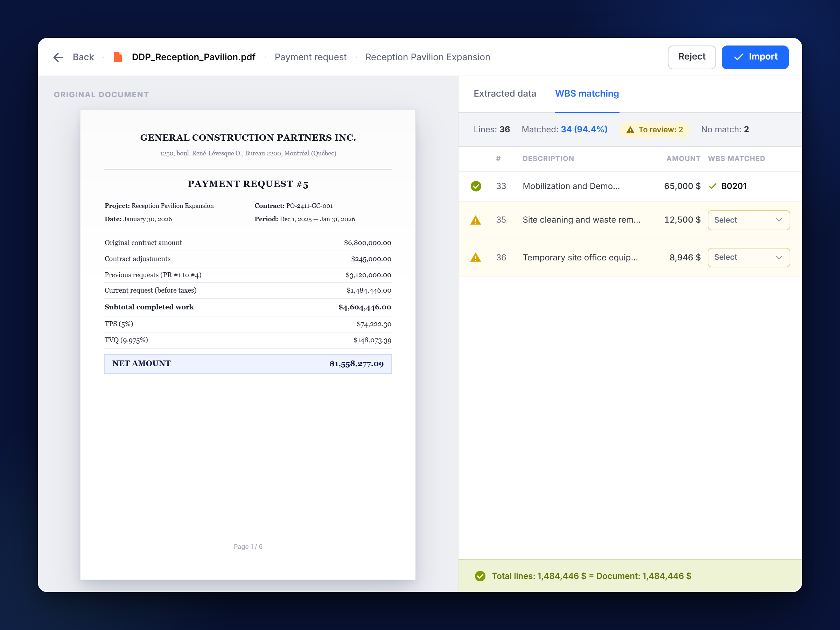Viewport: 840px width, 630px height.
Task: Click the DDP_Reception_Pavilion.pdf file name
Action: coord(194,57)
